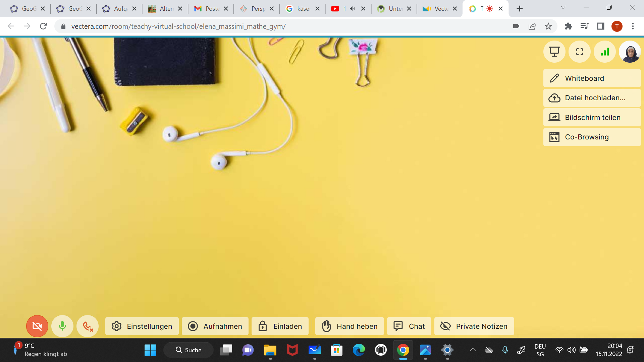644x362 pixels.
Task: Open the Chrome profile T avatar
Action: (x=617, y=26)
